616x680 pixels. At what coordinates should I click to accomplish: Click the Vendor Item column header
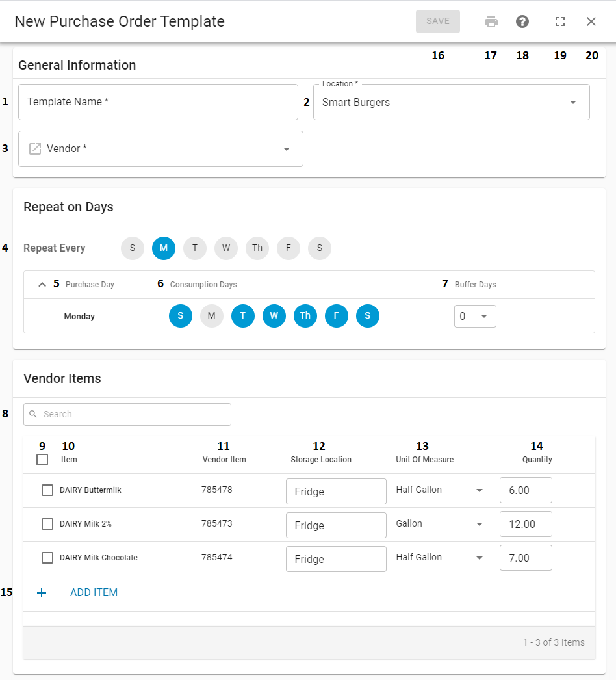pos(224,460)
